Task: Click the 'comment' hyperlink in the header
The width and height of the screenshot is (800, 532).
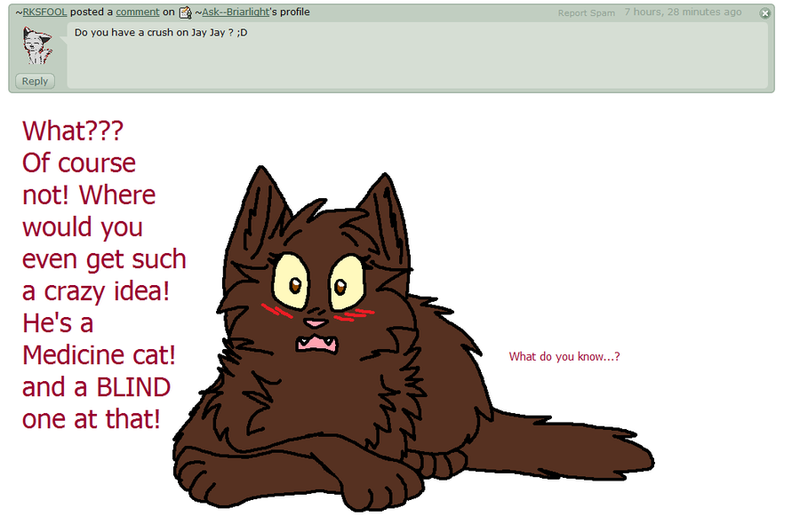Action: [x=138, y=12]
